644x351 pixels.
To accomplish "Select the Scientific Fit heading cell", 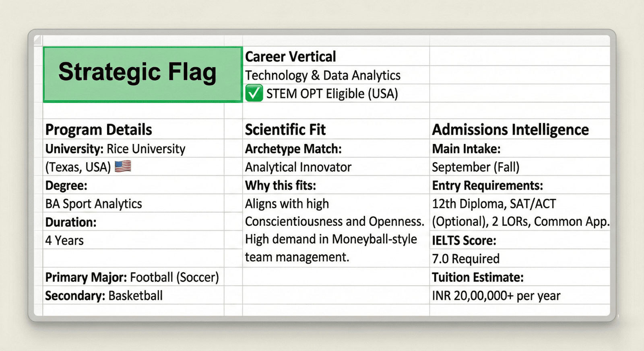I will click(285, 129).
